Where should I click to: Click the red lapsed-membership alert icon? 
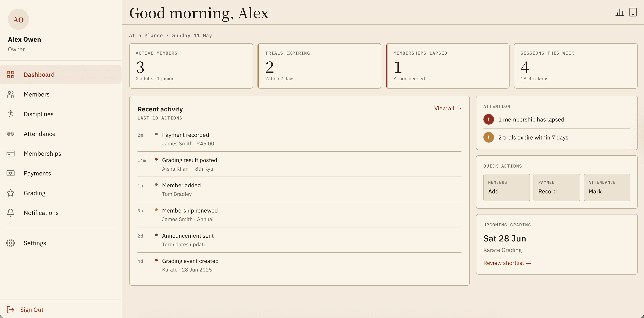coord(488,119)
